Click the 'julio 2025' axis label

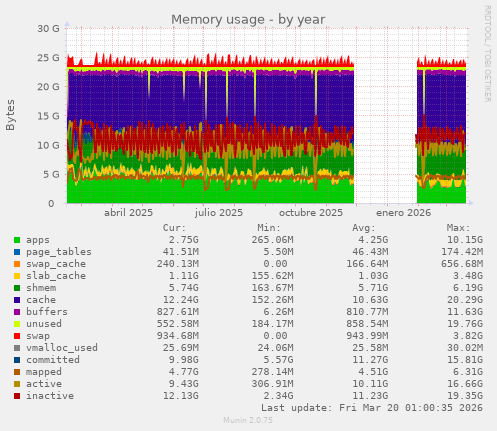click(x=219, y=213)
